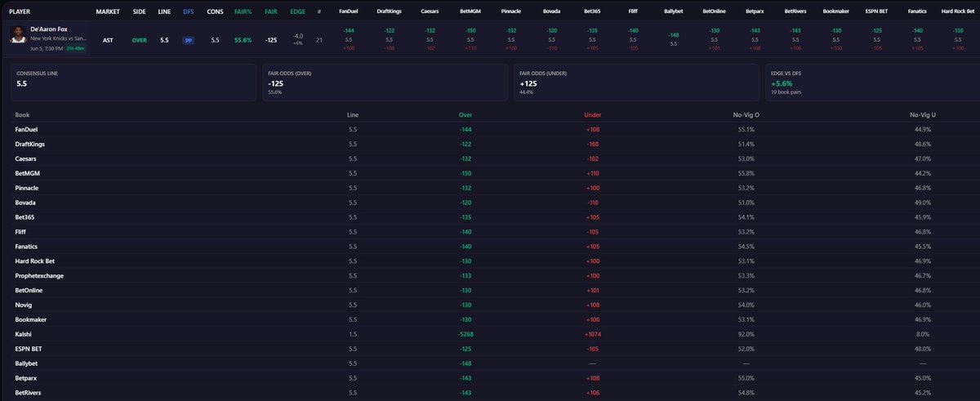
Task: Click the Caesars header in the top odds grid
Action: [430, 12]
